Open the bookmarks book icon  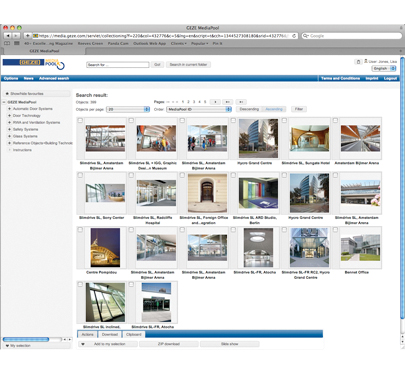(x=7, y=43)
